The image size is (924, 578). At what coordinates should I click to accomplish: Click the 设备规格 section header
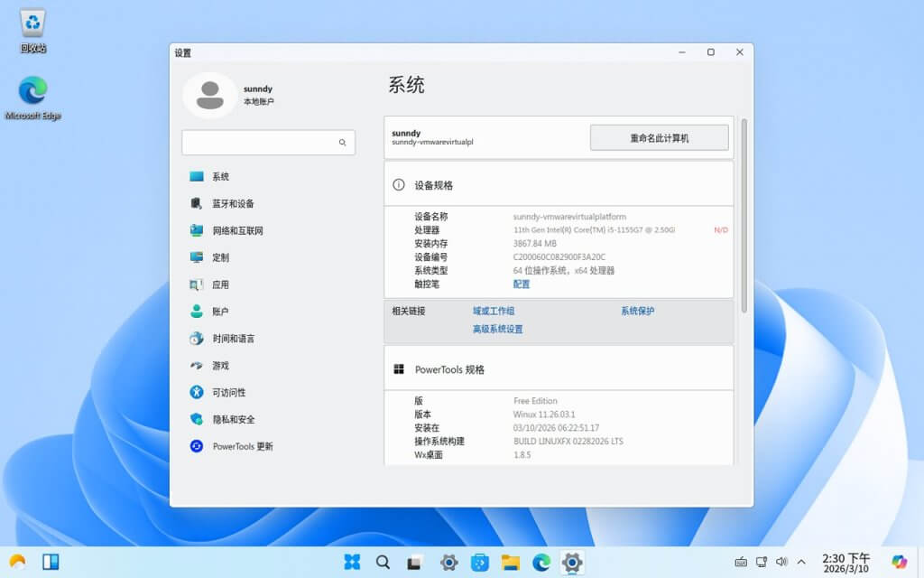click(559, 184)
